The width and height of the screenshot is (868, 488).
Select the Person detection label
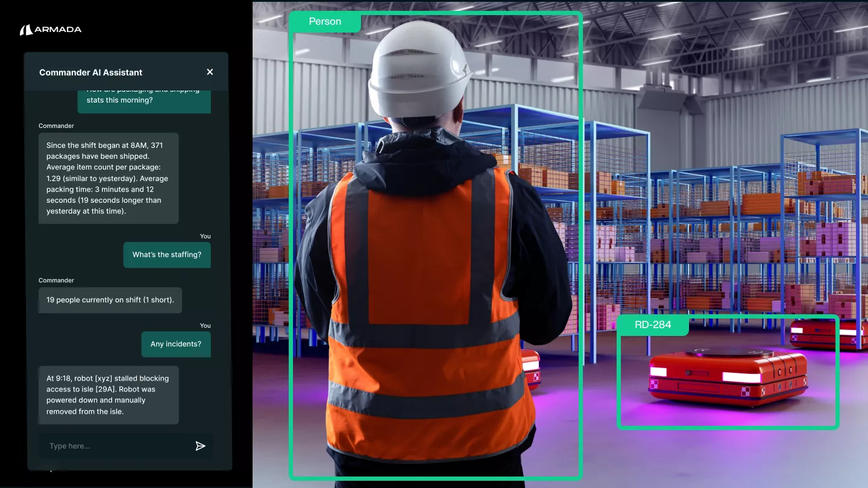tap(325, 21)
